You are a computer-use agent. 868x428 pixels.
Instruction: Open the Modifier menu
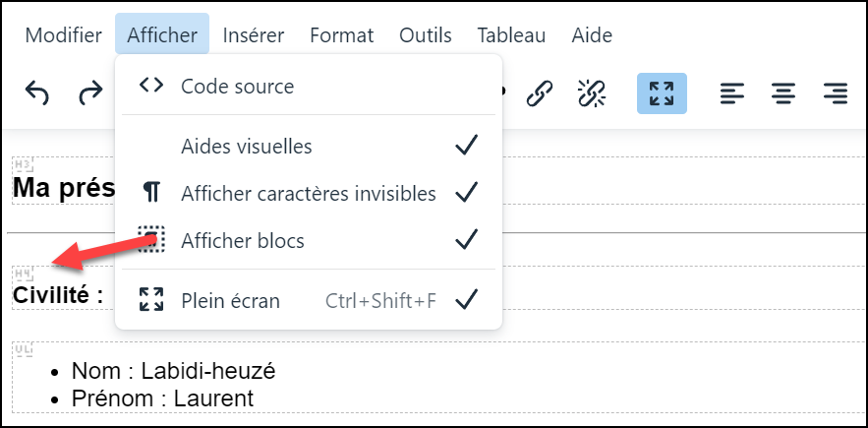point(64,35)
